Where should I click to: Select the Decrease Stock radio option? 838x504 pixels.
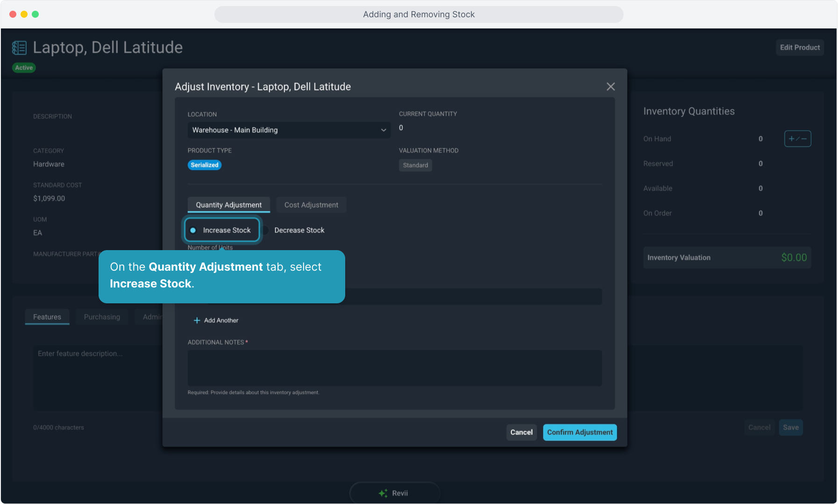[266, 231]
